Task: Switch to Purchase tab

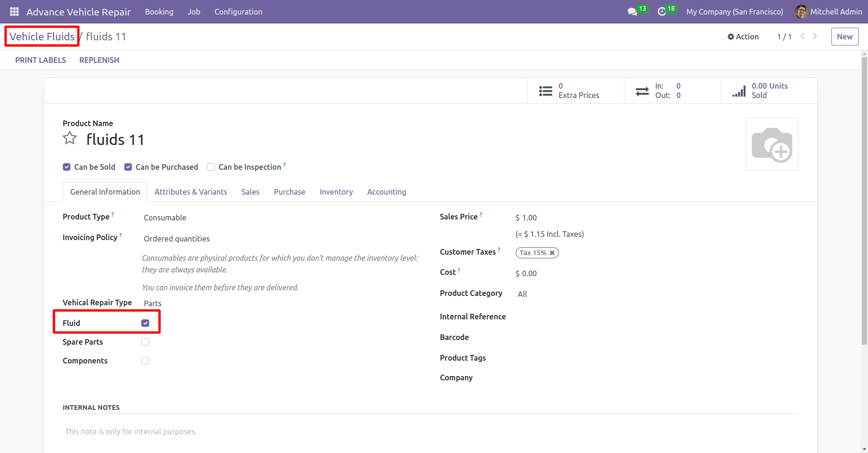Action: coord(289,192)
